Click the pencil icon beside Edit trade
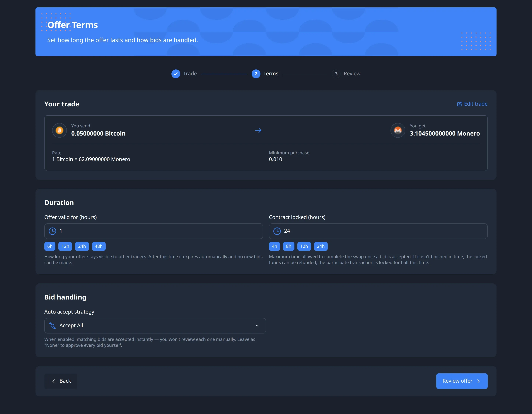Viewport: 532px width, 414px height. click(x=459, y=104)
